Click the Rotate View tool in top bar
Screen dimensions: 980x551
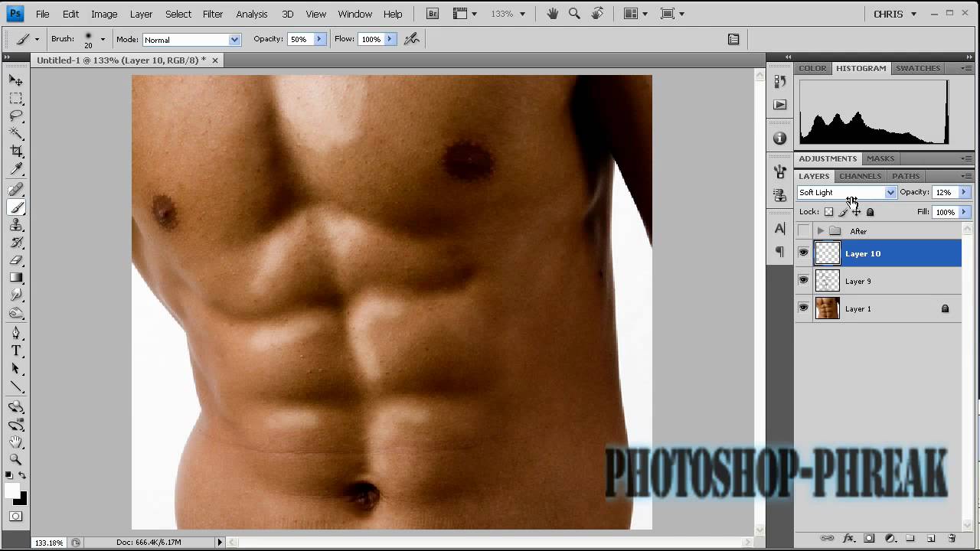(597, 14)
